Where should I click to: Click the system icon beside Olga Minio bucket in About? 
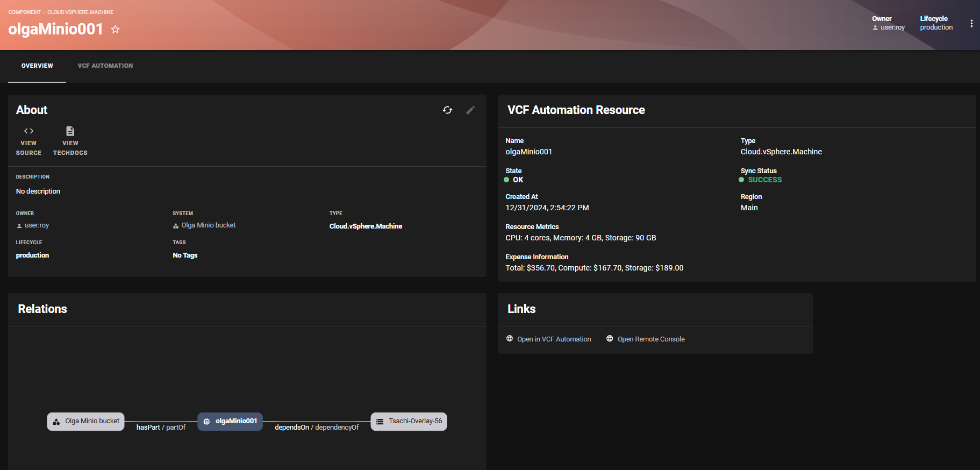[x=176, y=226]
